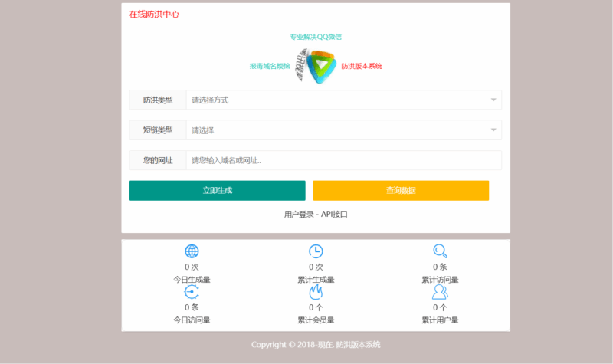Click the 今日生成量 label
Image resolution: width=613 pixels, height=364 pixels.
(x=192, y=280)
